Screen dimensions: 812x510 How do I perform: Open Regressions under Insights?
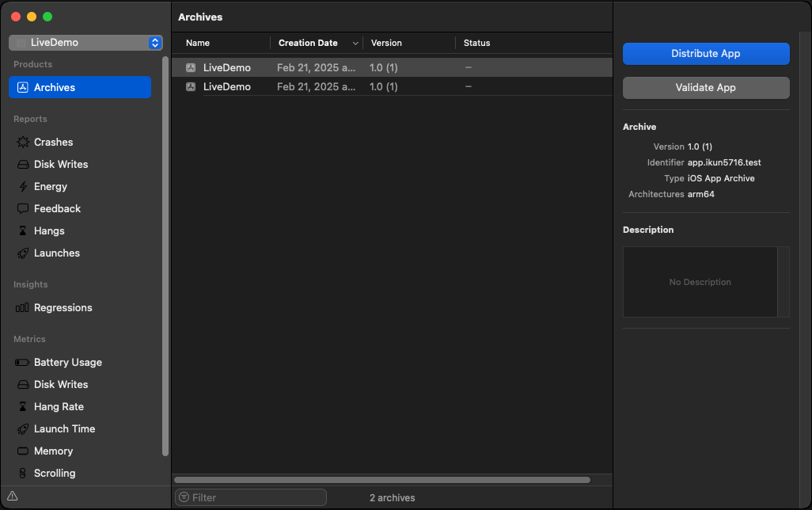click(x=63, y=308)
